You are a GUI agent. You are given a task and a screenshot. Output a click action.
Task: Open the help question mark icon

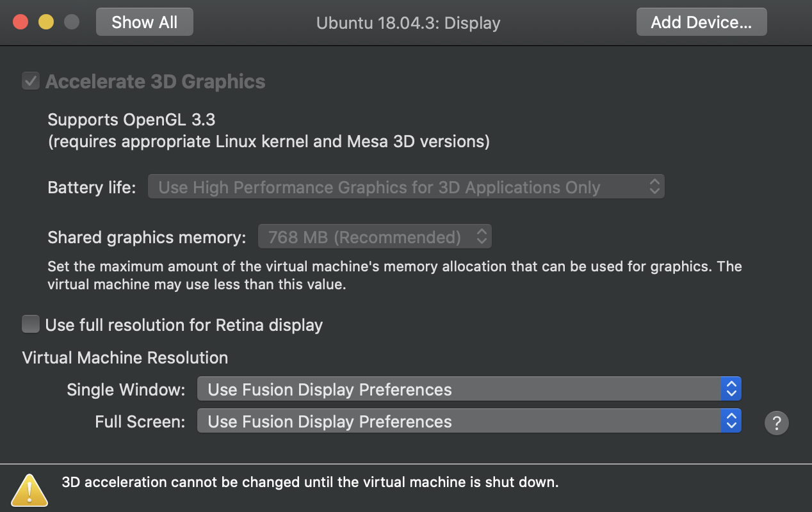[x=777, y=423]
